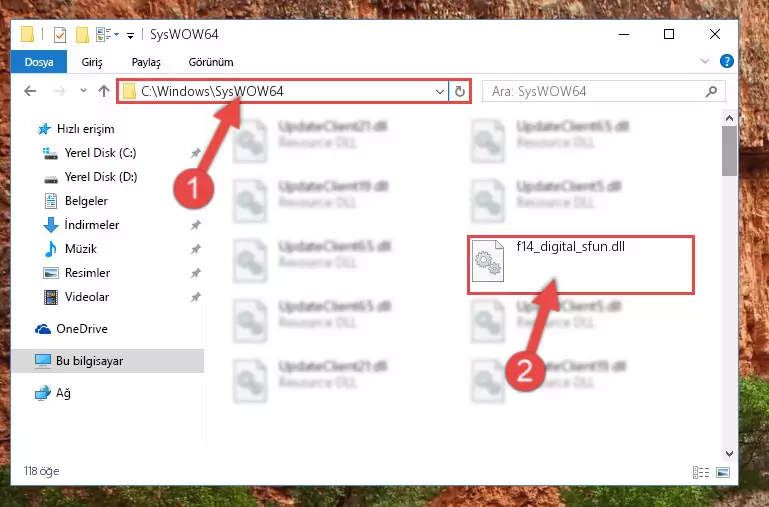Go back with the left arrow button

pos(30,91)
